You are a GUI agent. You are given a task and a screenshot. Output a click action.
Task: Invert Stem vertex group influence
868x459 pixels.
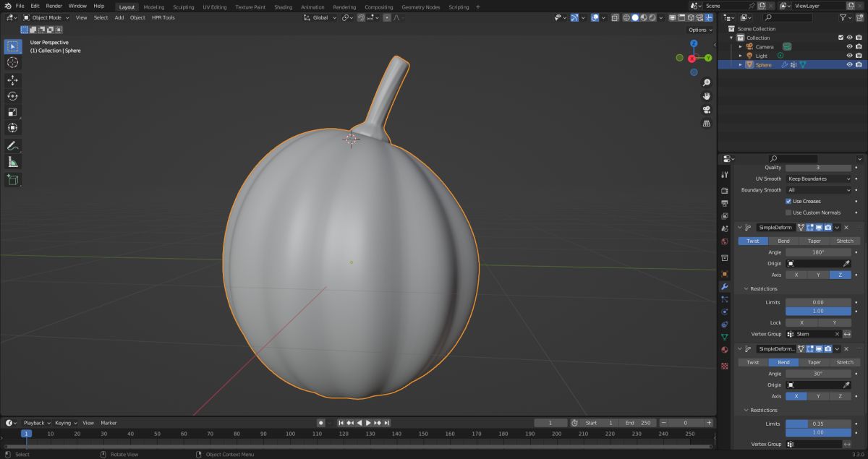click(x=846, y=334)
